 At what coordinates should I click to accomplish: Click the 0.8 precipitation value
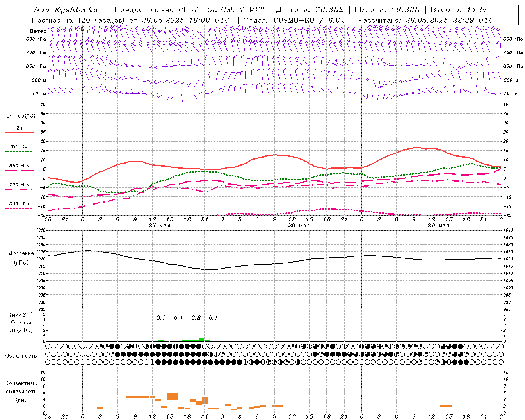(x=196, y=317)
